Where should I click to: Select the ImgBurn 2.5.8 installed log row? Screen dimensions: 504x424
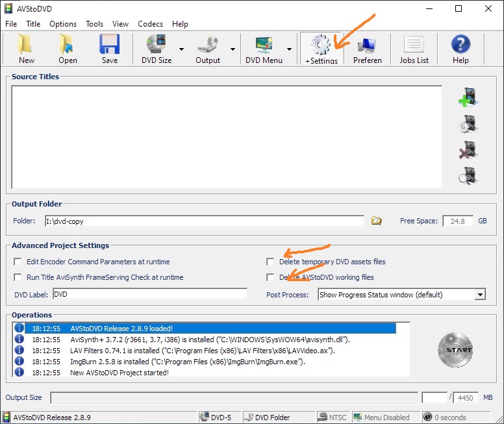pos(205,362)
